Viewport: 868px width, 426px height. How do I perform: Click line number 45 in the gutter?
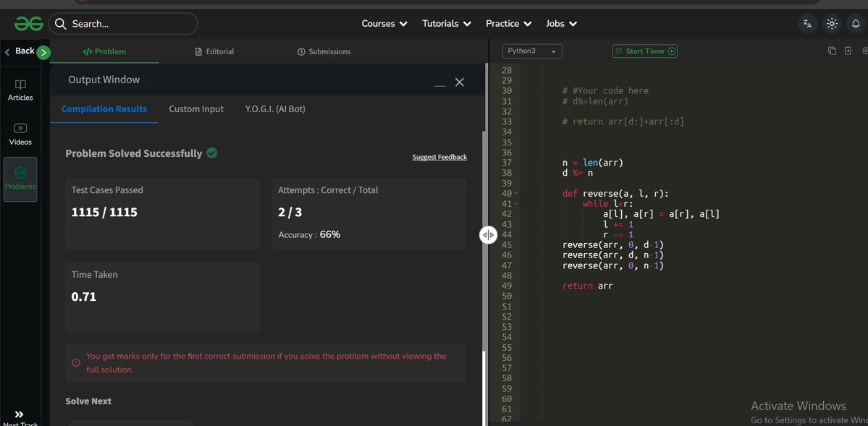coord(506,245)
